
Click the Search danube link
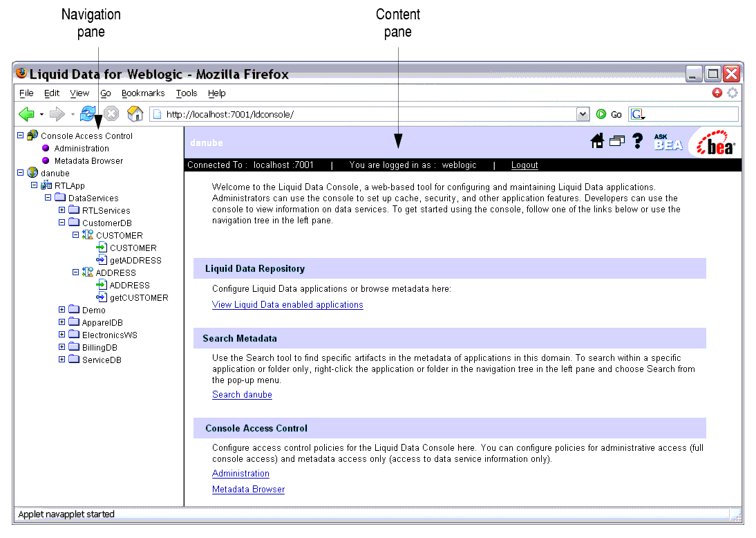[x=242, y=394]
